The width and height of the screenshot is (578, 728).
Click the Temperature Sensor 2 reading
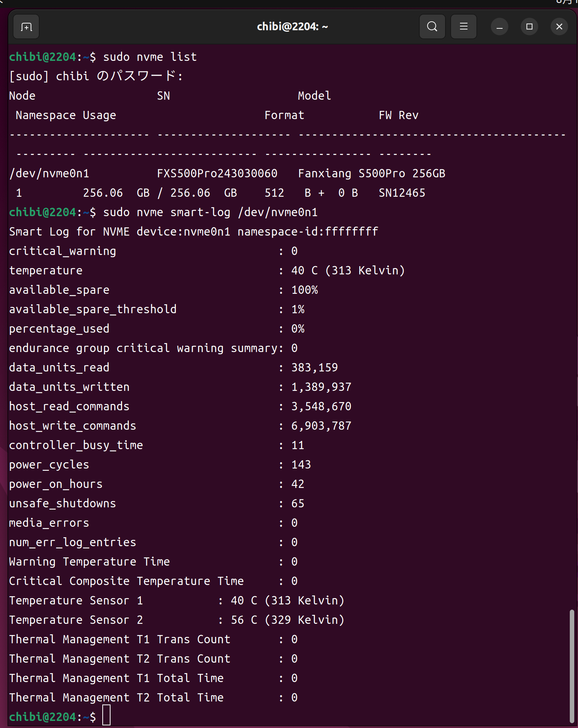coord(287,620)
